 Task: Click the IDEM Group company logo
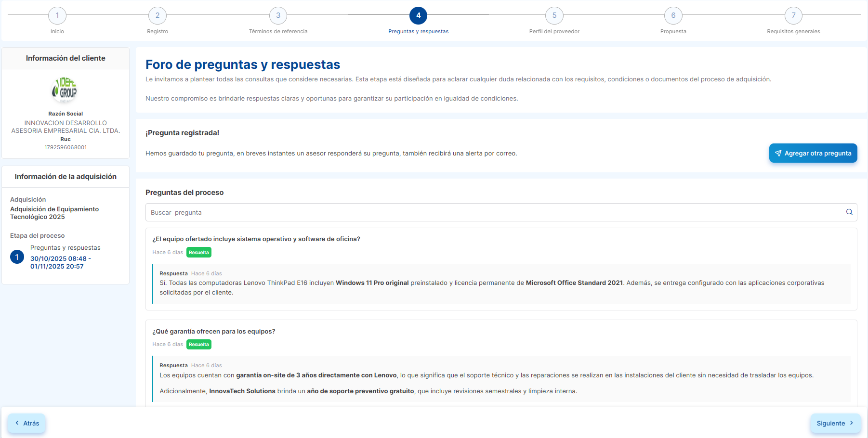pos(65,90)
